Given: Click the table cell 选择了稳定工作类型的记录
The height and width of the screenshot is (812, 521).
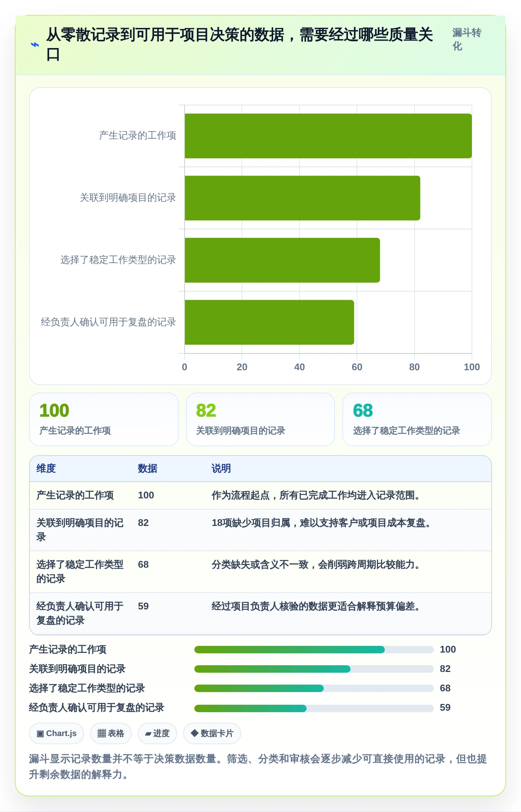Looking at the screenshot, I should (x=80, y=571).
